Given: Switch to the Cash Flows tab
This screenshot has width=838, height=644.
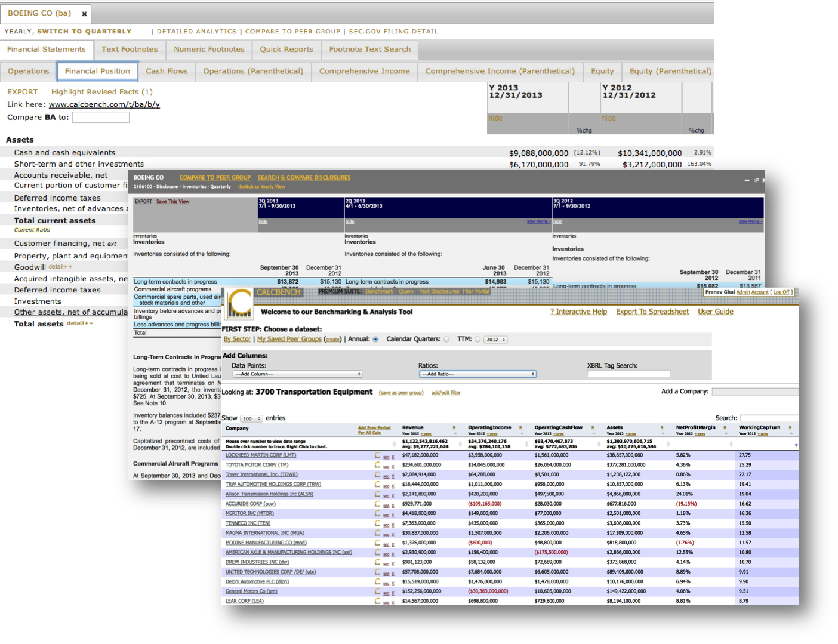Looking at the screenshot, I should 167,71.
